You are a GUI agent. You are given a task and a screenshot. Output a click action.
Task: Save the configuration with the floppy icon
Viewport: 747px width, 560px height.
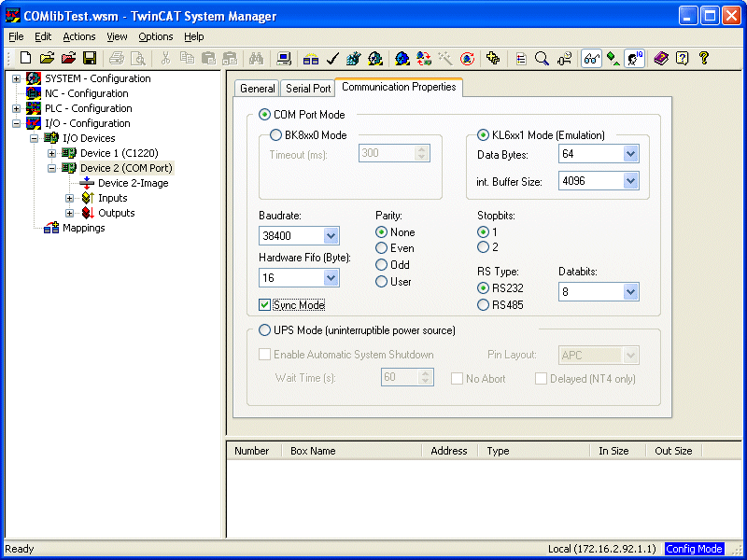point(90,59)
